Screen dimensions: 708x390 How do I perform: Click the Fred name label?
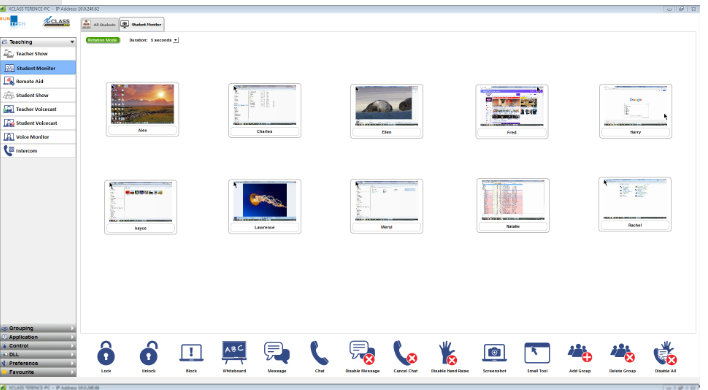[512, 132]
